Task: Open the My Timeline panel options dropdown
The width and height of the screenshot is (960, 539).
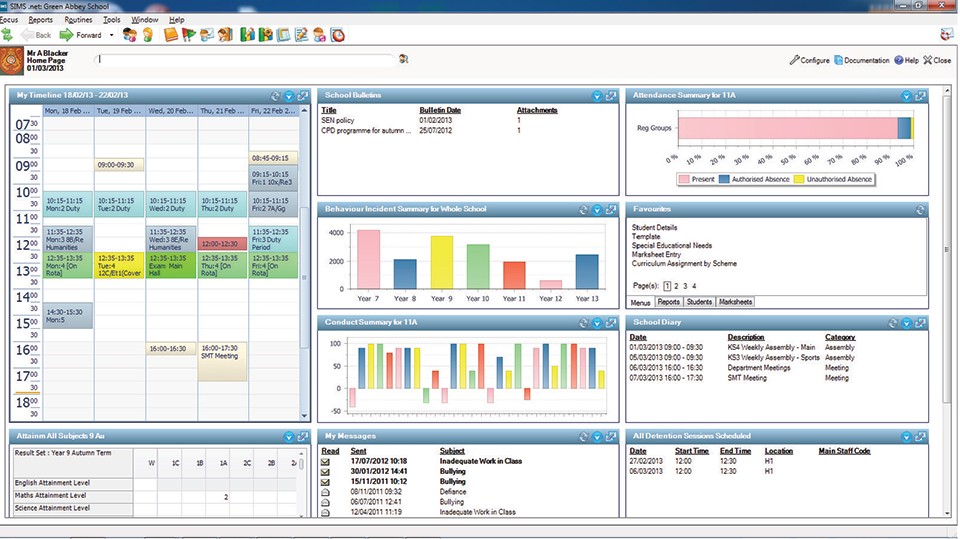Action: tap(289, 96)
